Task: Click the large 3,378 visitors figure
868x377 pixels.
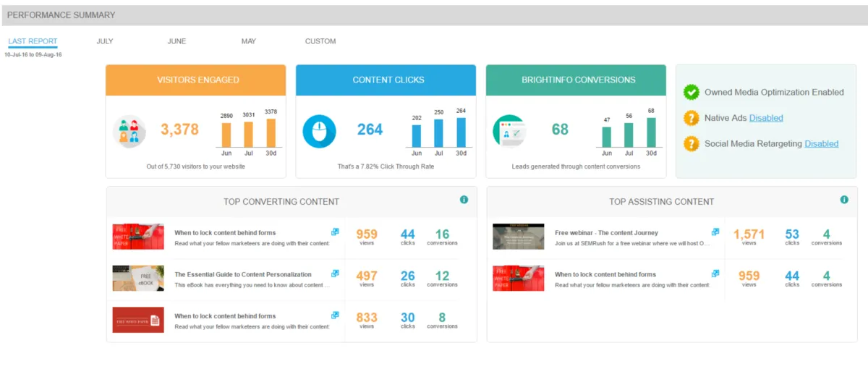Action: tap(179, 130)
